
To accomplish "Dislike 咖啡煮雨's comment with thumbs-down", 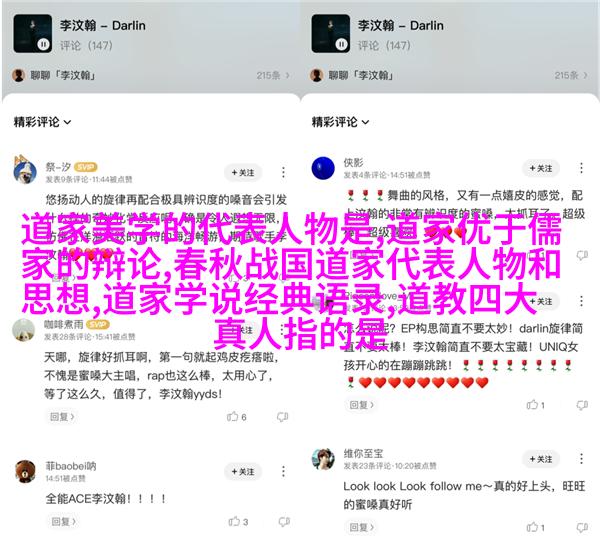I will [x=282, y=417].
